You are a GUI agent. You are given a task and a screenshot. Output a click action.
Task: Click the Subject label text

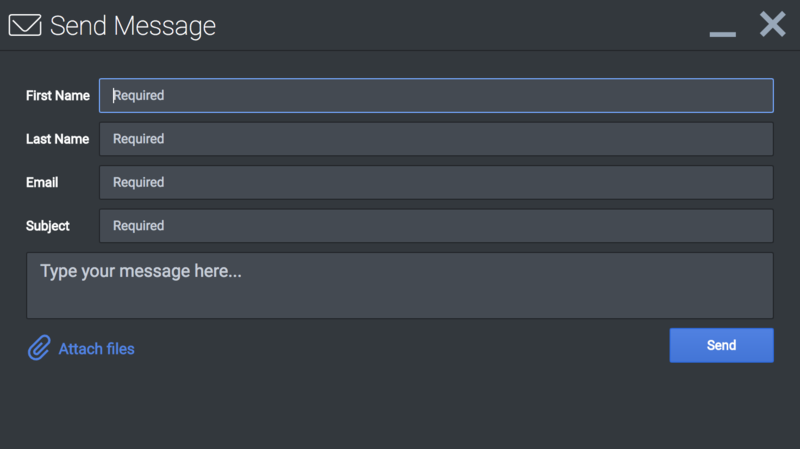click(x=47, y=226)
